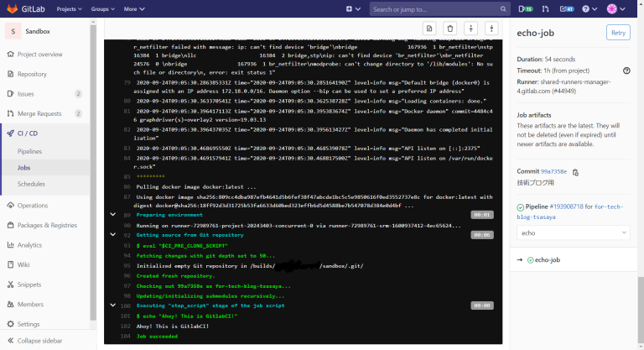Open the More menu
Image resolution: width=644 pixels, height=350 pixels.
[x=134, y=8]
